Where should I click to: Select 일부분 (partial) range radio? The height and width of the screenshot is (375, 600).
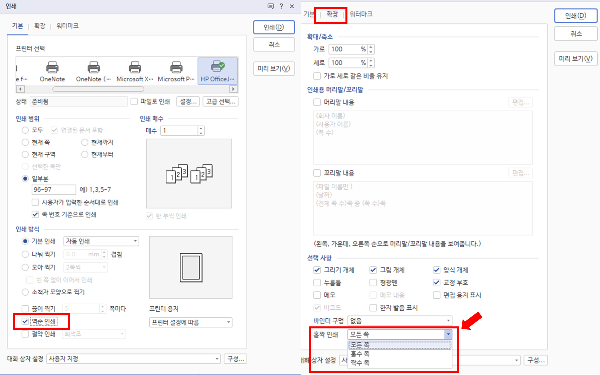(x=25, y=179)
